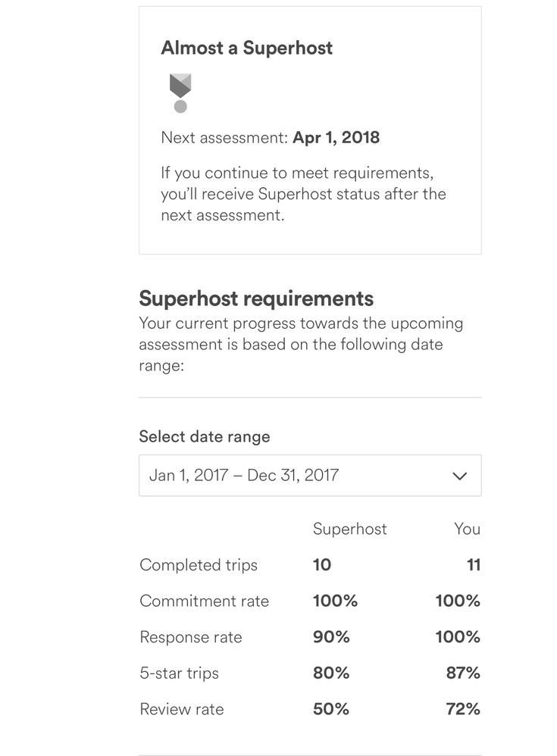557x756 pixels.
Task: Click the Response rate row label
Action: 191,637
